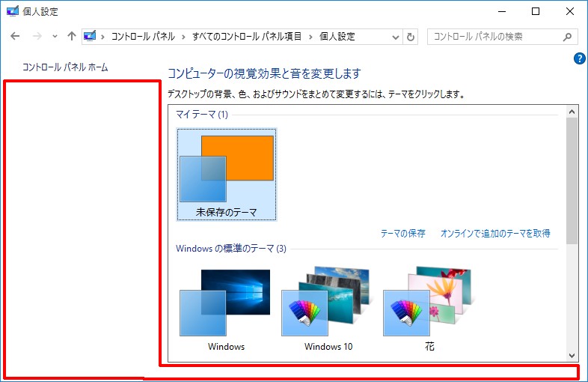Minimize the 個人設定 window

click(x=502, y=12)
